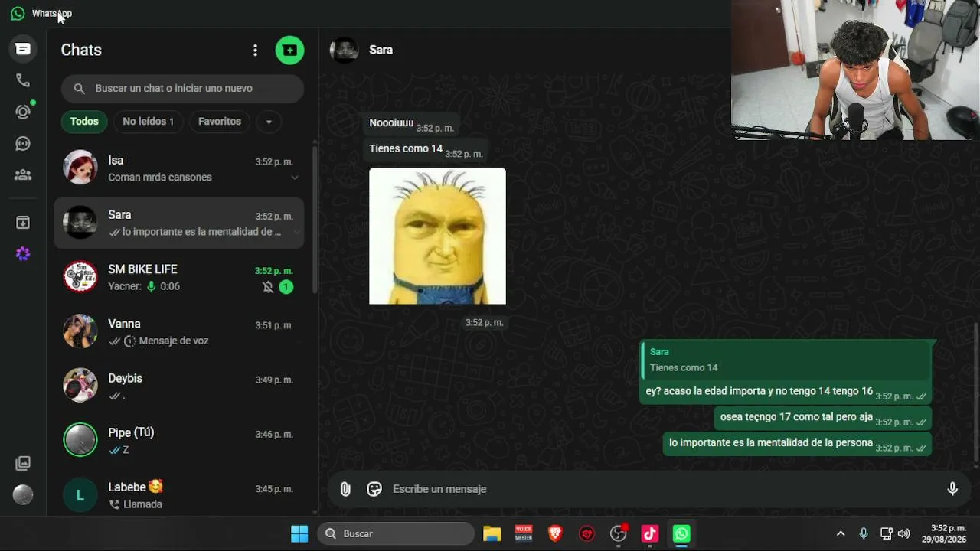Viewport: 980px width, 551px height.
Task: Click the microphone icon in system tray
Action: [864, 533]
